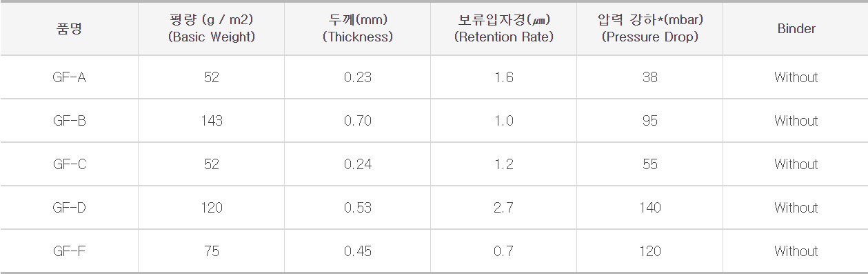Select the 0.45 thickness cell
This screenshot has width=868, height=274.
357,251
